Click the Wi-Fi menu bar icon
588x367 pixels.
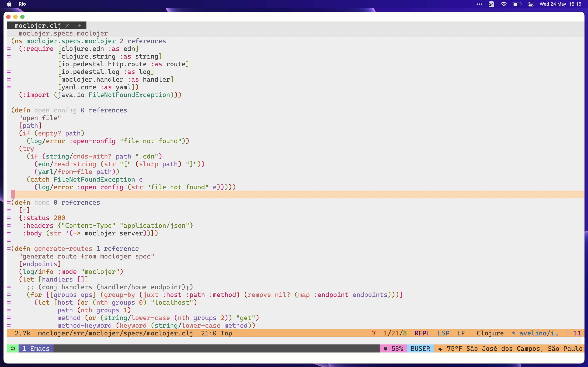[504, 4]
